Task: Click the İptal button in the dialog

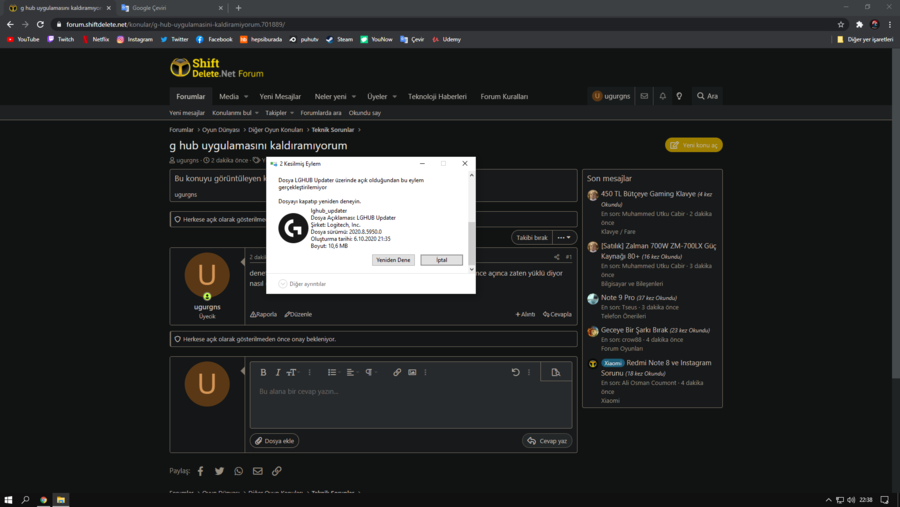Action: (x=441, y=260)
